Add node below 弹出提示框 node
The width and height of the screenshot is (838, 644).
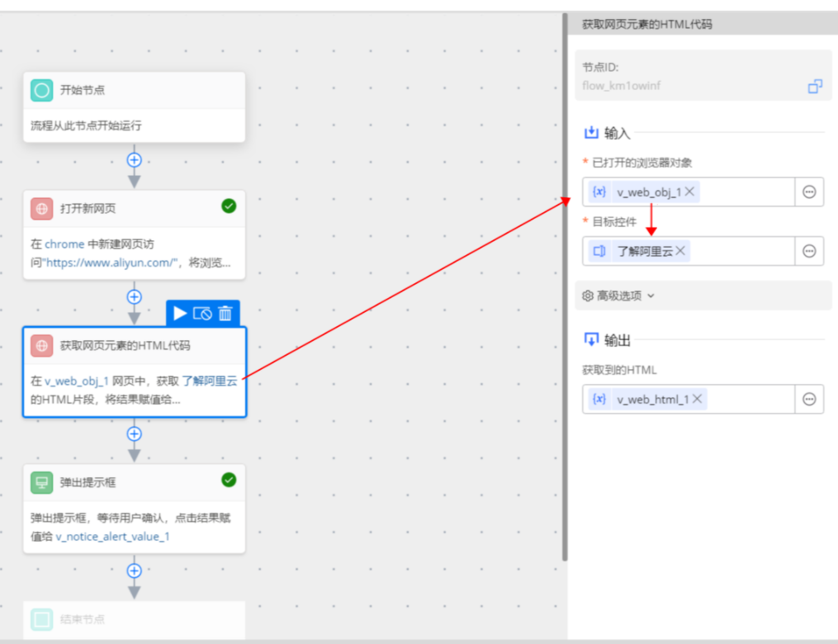(134, 571)
